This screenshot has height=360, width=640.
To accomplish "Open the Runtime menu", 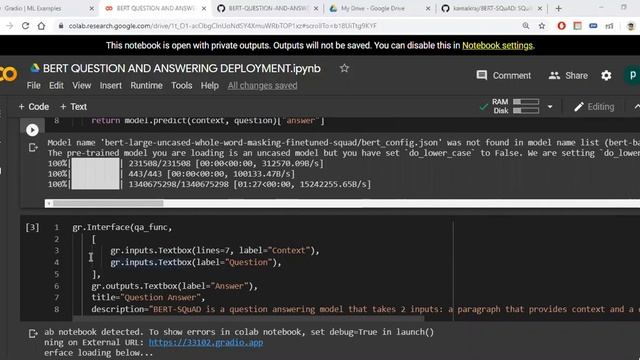I will pyautogui.click(x=147, y=85).
